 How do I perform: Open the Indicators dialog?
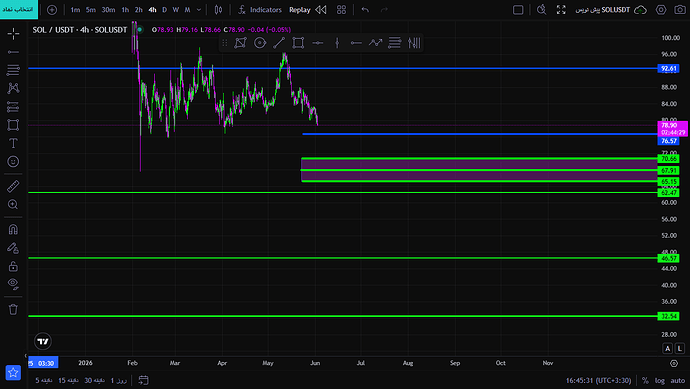tap(260, 10)
